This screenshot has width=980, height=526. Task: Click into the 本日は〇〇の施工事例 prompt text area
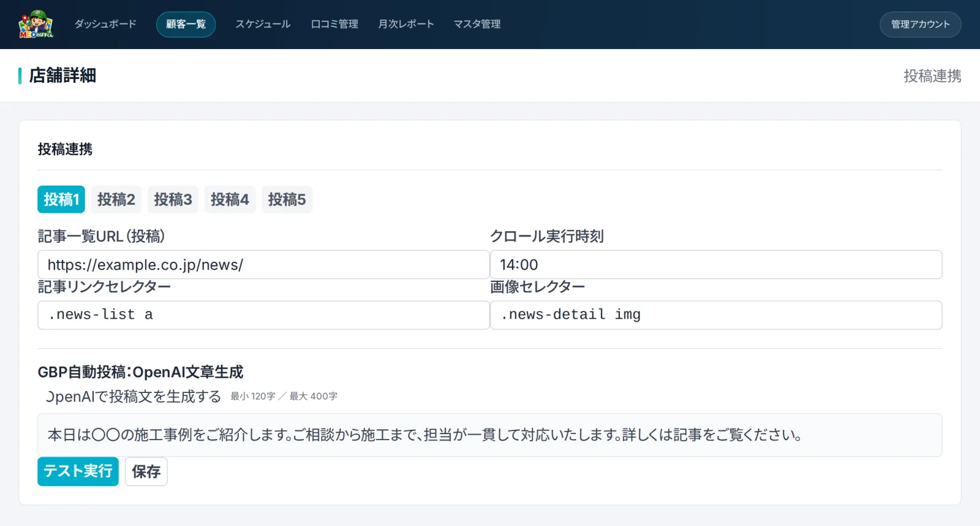490,435
